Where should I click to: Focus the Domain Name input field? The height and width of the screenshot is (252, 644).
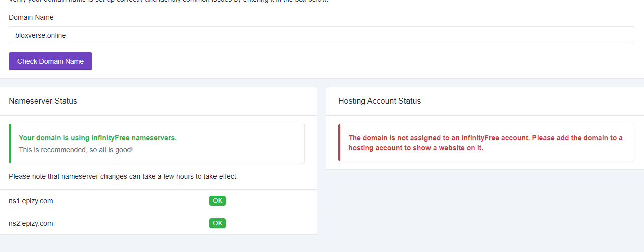pos(321,35)
